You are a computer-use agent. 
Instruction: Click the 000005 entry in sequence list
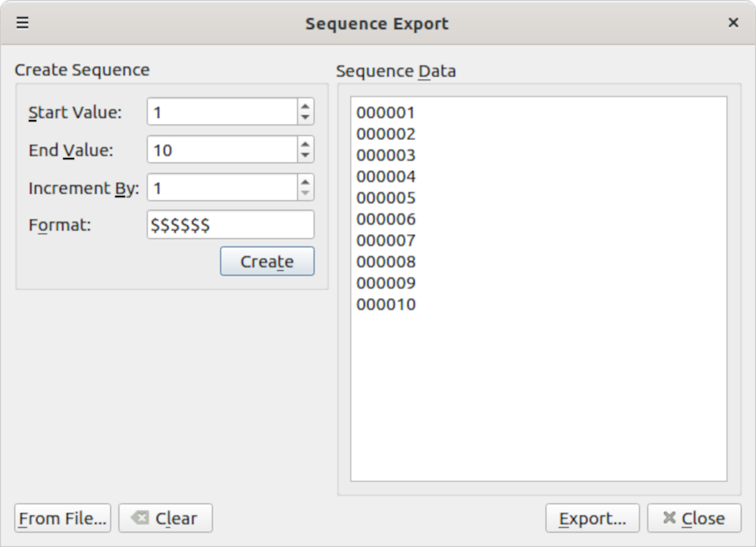tap(386, 198)
